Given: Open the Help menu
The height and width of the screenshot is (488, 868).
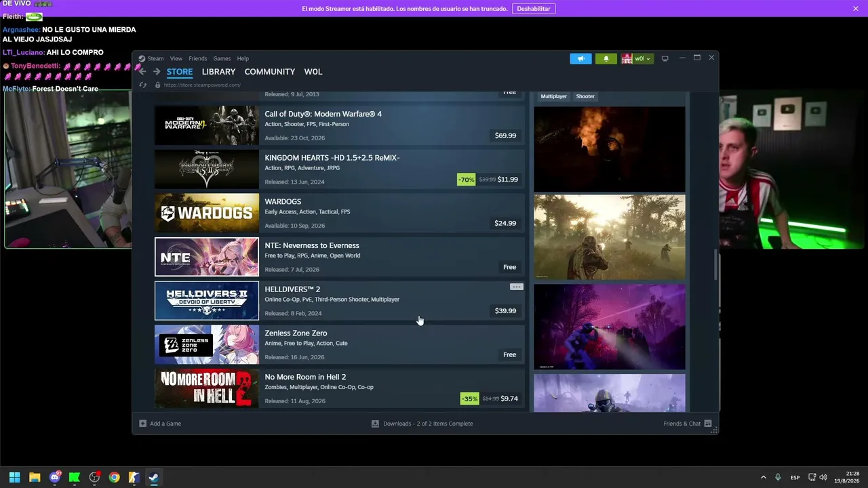Looking at the screenshot, I should click(243, 58).
